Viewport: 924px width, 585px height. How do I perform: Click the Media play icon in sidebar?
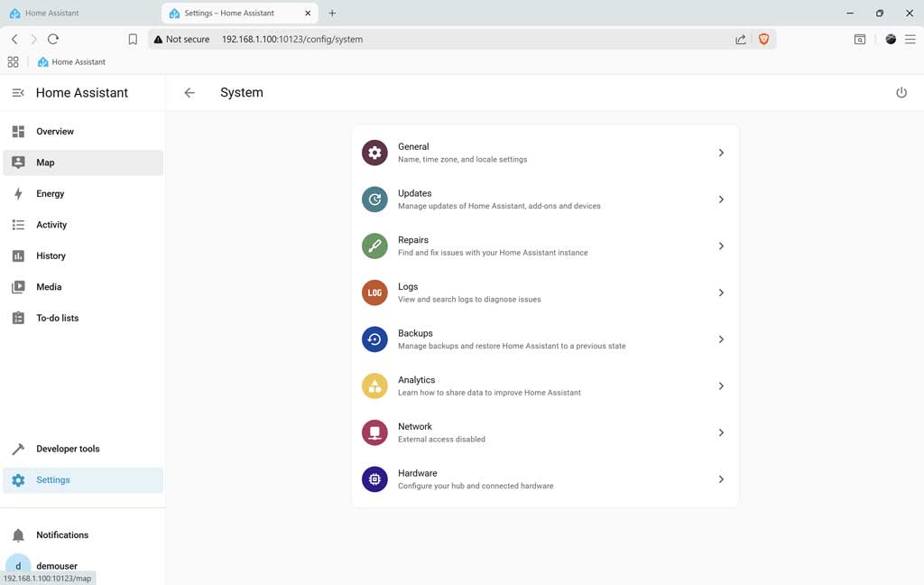pyautogui.click(x=18, y=286)
